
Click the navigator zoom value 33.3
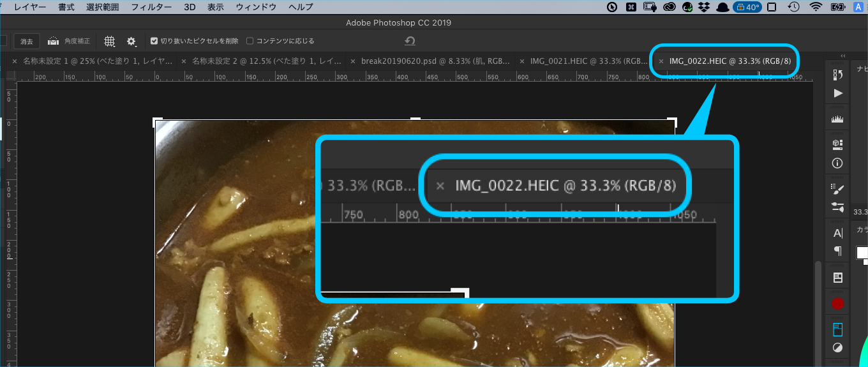coord(860,211)
